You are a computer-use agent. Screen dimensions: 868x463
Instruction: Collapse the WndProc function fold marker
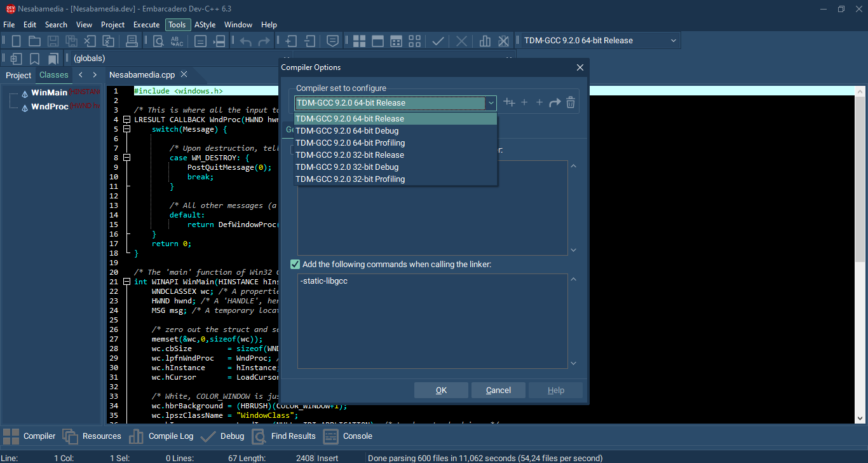coord(127,120)
